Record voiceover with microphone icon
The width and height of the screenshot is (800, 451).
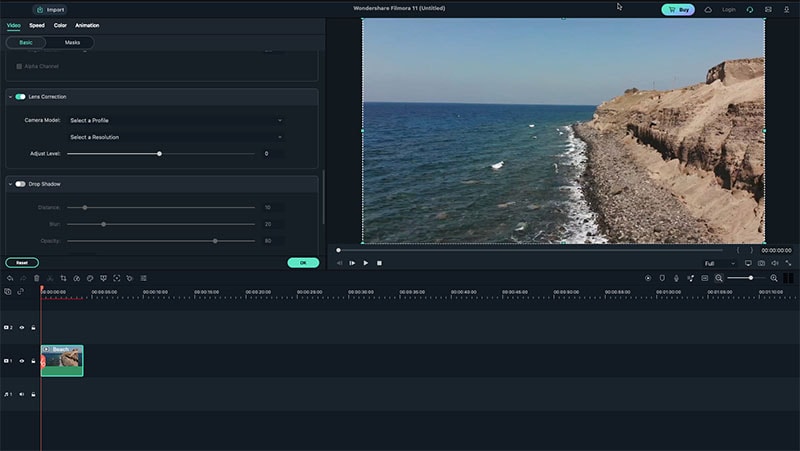pyautogui.click(x=676, y=278)
